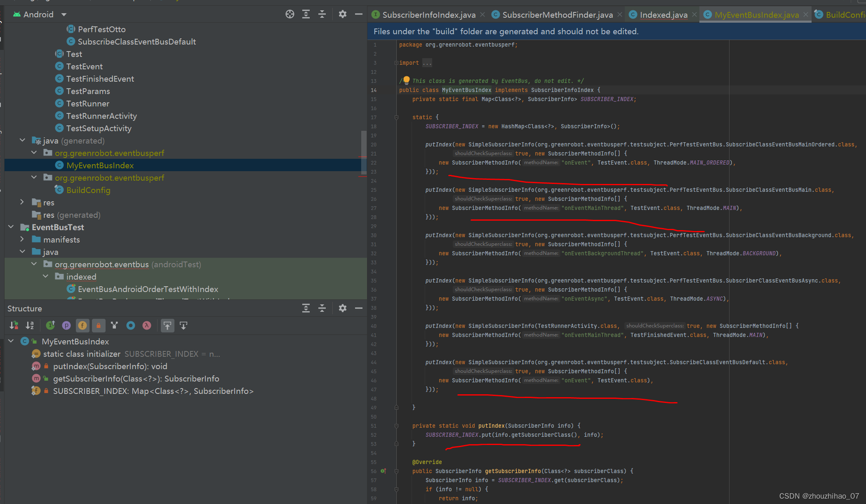Unfold the collapsed import block

[x=396, y=63]
